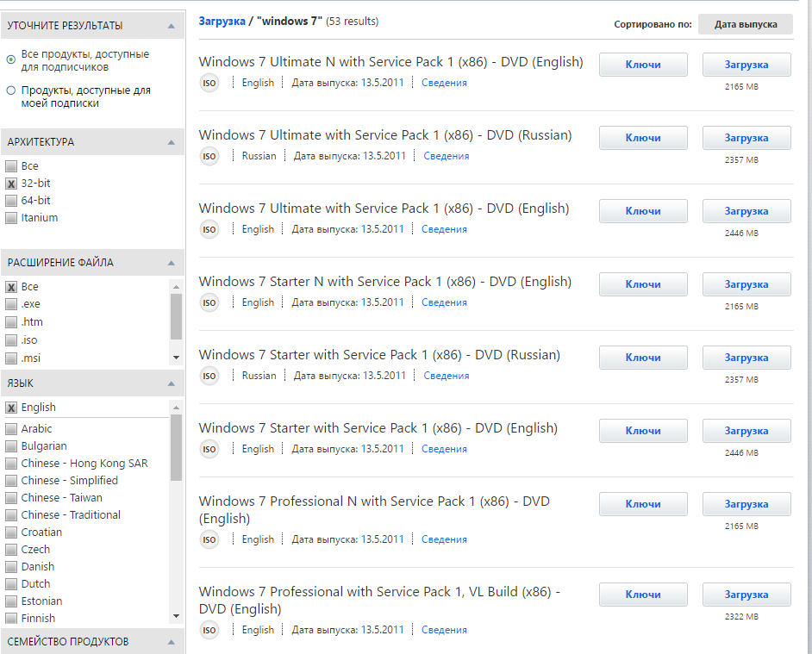Click 'Ключи' for Windows 7 Professional N
812x654 pixels.
click(643, 504)
